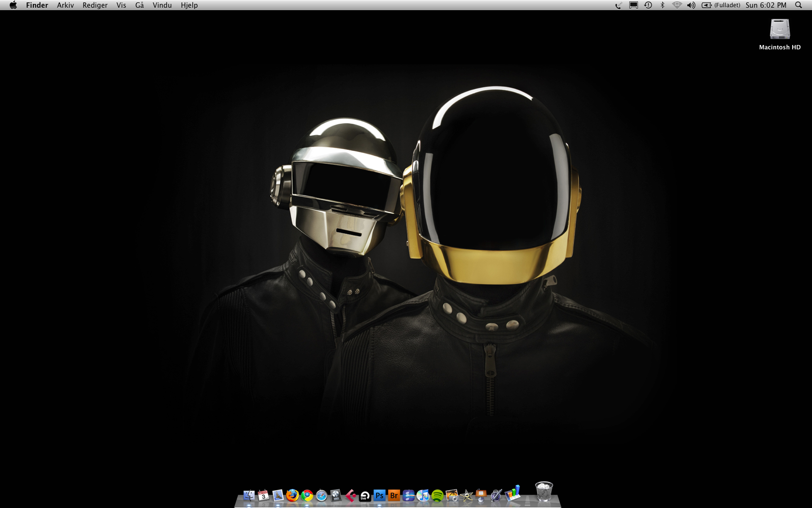Viewport: 812px width, 508px height.
Task: Open the Gå menu
Action: 140,5
